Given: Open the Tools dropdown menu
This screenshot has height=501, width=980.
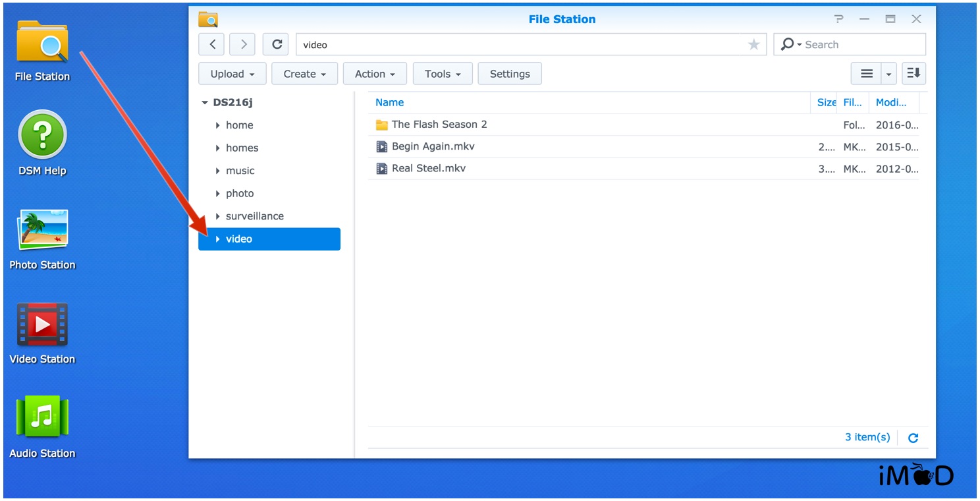Looking at the screenshot, I should [x=443, y=74].
